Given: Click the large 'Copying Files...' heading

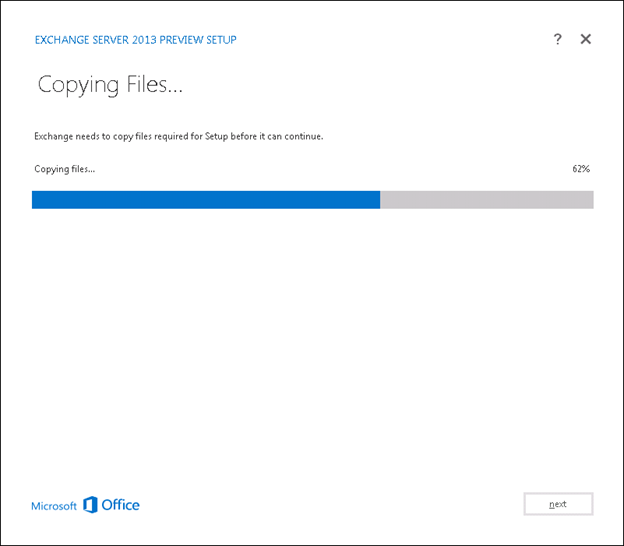Looking at the screenshot, I should click(x=110, y=85).
